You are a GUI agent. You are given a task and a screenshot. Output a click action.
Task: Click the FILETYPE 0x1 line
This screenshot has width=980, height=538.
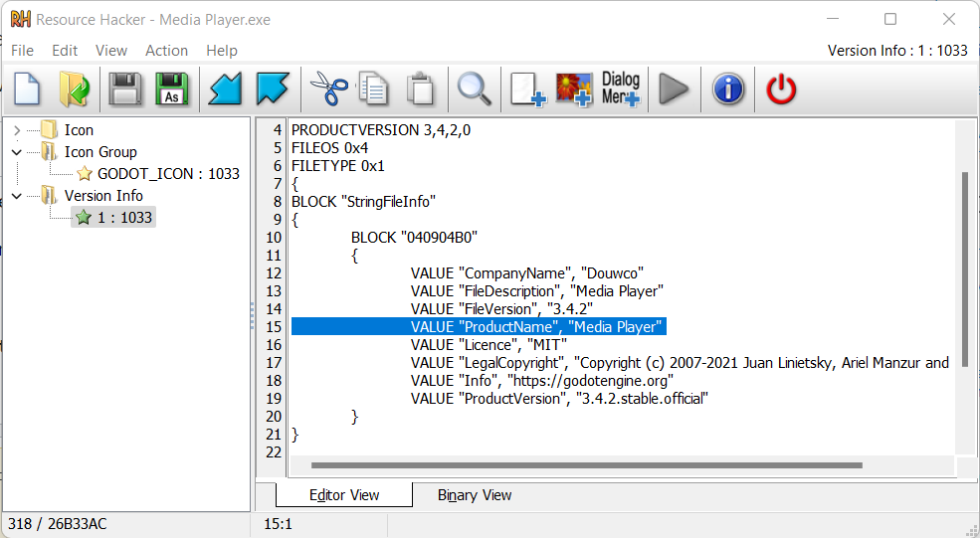(x=338, y=166)
